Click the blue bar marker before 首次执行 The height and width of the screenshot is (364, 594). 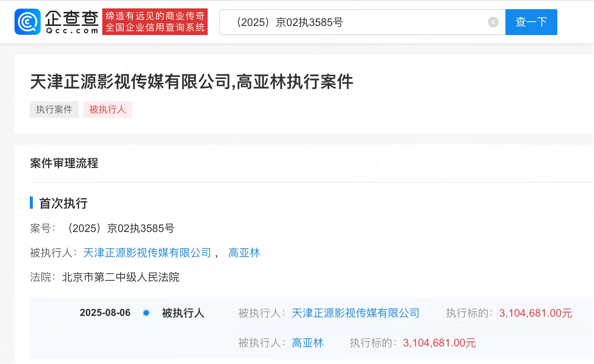(x=31, y=203)
